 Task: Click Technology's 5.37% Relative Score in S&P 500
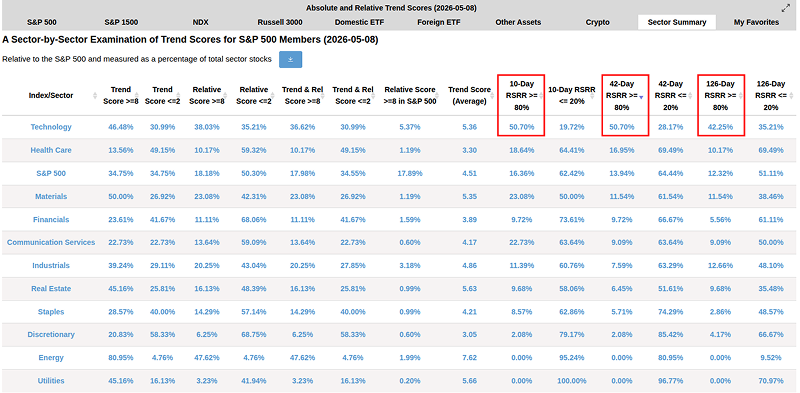pos(410,127)
